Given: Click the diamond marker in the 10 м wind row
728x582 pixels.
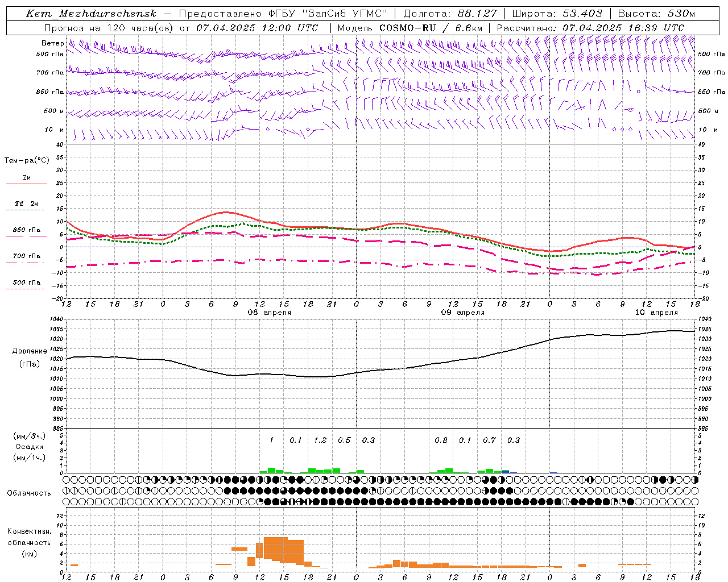Looking at the screenshot, I should coord(308,130).
